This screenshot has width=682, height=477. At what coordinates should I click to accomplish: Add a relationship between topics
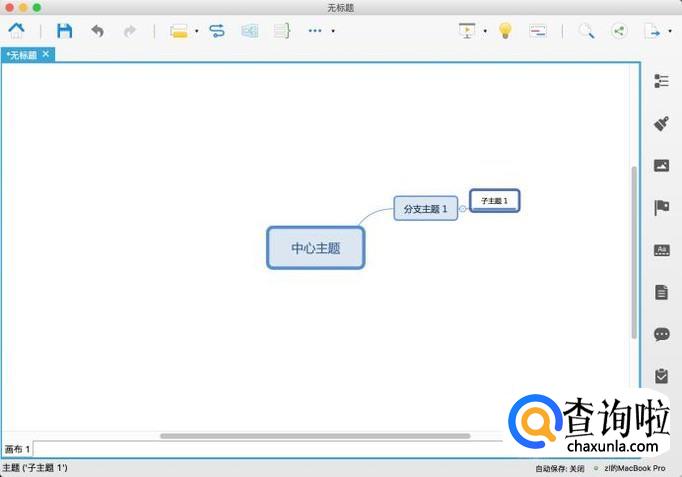217,31
